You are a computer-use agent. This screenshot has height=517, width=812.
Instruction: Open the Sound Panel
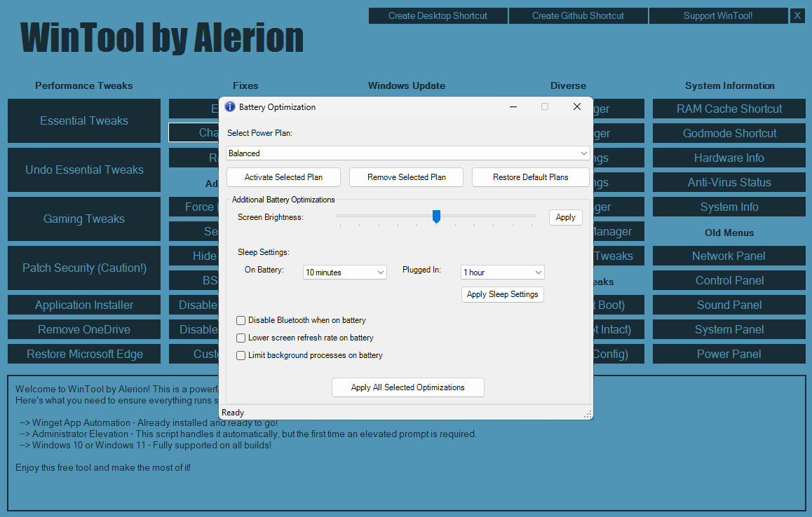(x=729, y=305)
